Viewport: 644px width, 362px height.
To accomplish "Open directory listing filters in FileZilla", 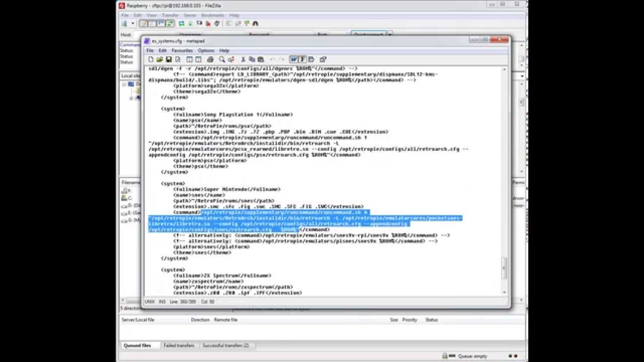I will click(228, 24).
